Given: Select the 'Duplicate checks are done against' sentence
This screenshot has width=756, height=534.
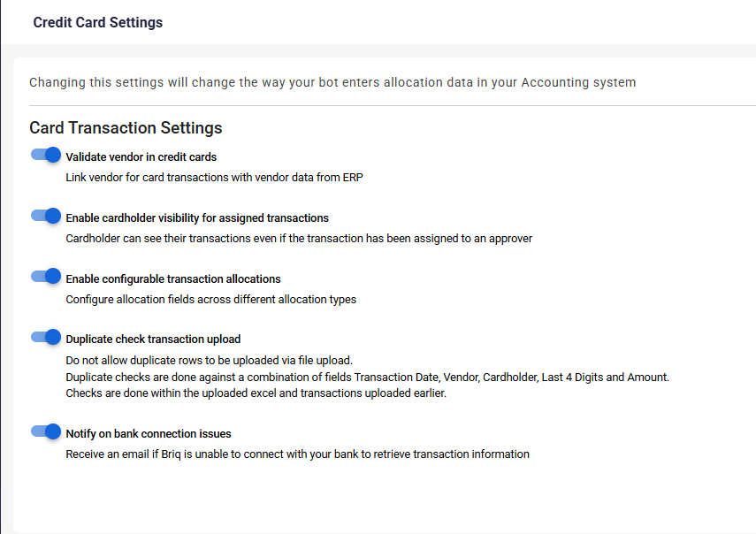Looking at the screenshot, I should 368,377.
